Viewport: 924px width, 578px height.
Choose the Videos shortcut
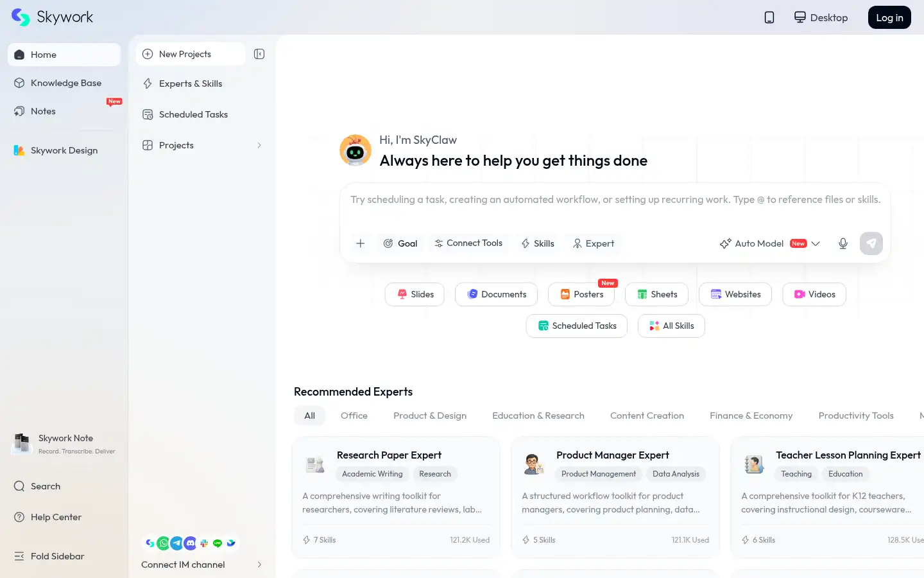[814, 294]
